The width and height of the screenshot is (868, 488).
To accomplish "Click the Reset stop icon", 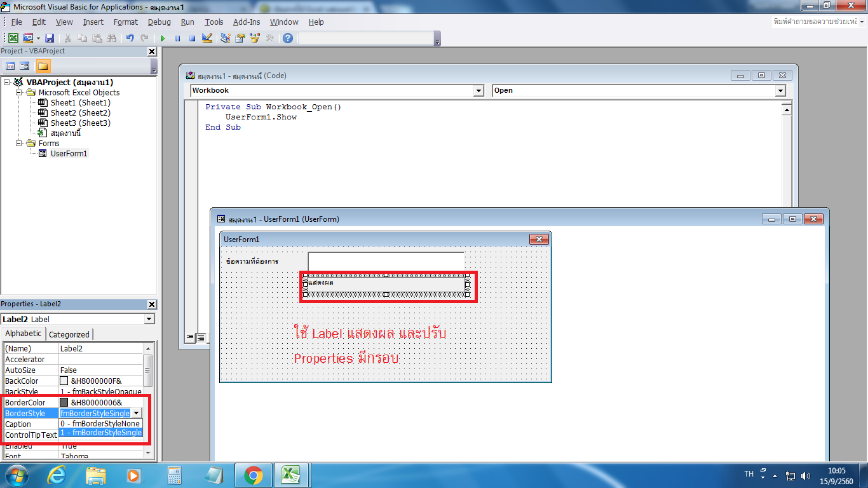I will click(192, 38).
